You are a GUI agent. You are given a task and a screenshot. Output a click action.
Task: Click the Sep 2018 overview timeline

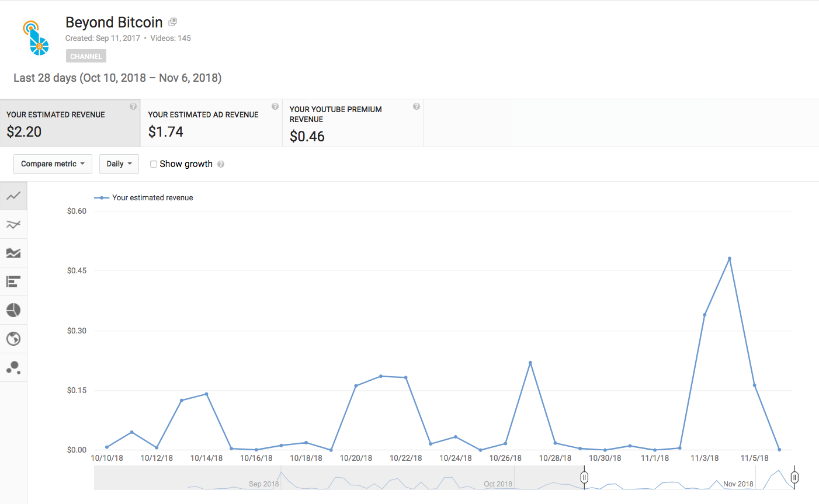click(264, 484)
